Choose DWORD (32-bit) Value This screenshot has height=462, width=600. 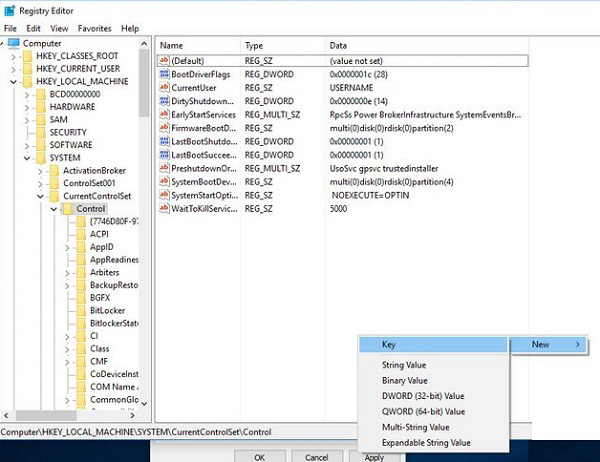click(433, 396)
